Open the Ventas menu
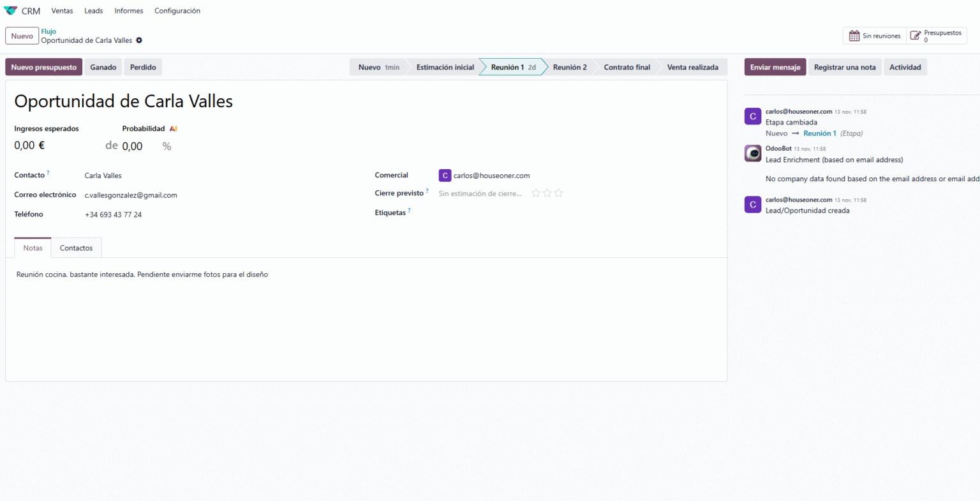Image resolution: width=980 pixels, height=501 pixels. coord(62,11)
